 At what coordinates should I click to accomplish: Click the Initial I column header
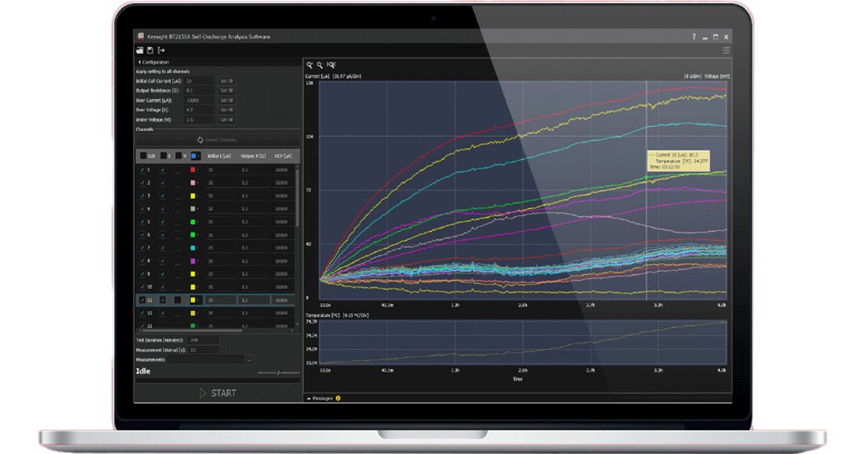coord(218,155)
